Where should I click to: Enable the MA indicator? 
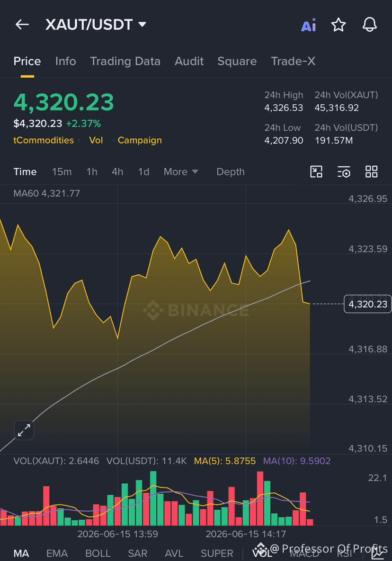(x=21, y=553)
